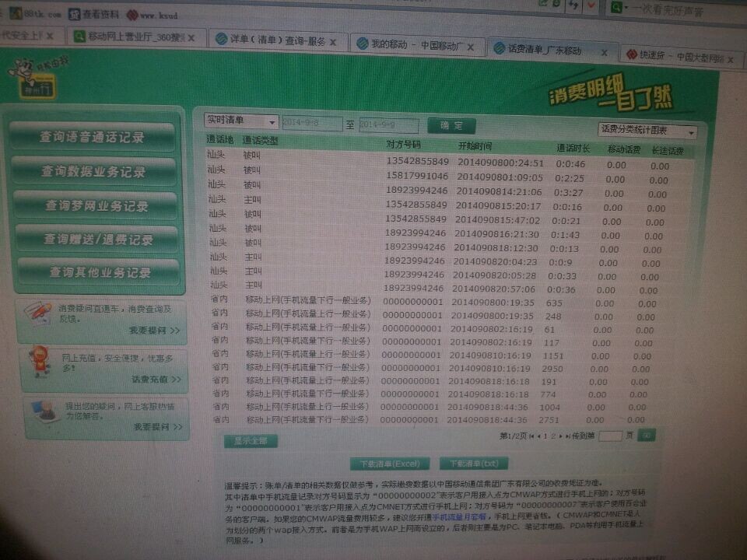Click call duration 0:3:27
747x560 pixels.
(x=569, y=193)
